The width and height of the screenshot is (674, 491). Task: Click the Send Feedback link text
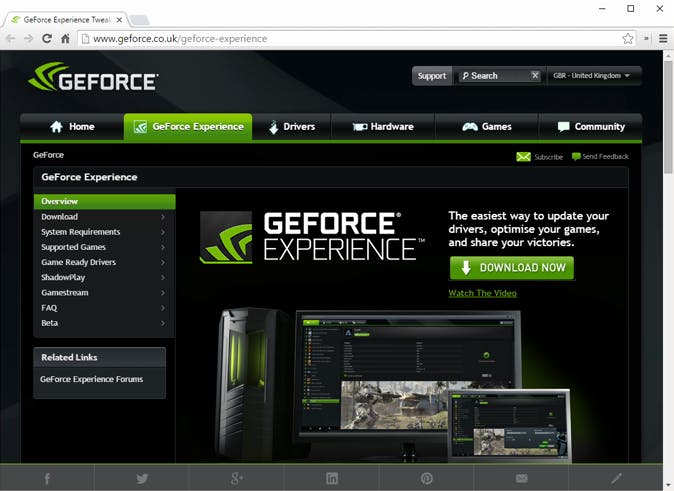tap(605, 157)
